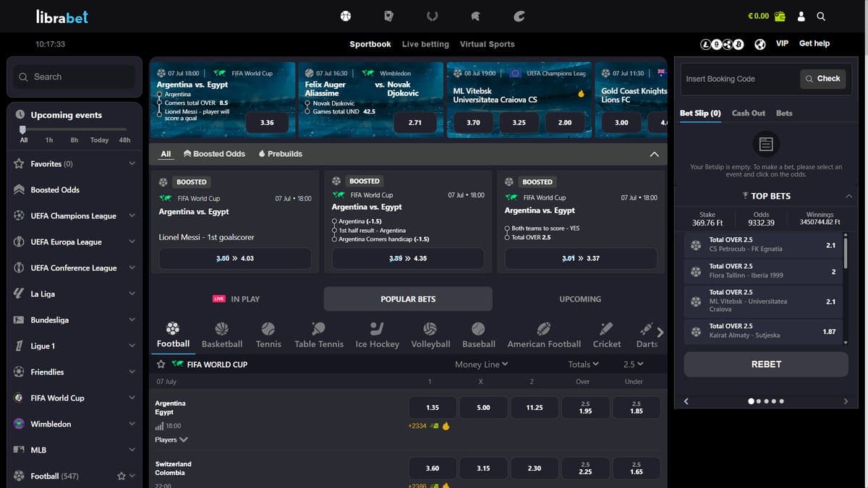Set upcoming events filter to Today
Image resolution: width=868 pixels, height=488 pixels.
[99, 140]
